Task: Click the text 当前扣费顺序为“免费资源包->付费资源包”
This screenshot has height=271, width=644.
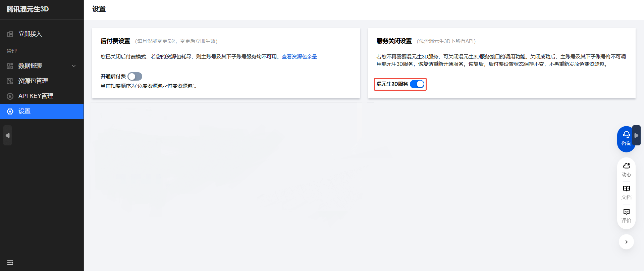Action: click(x=149, y=86)
